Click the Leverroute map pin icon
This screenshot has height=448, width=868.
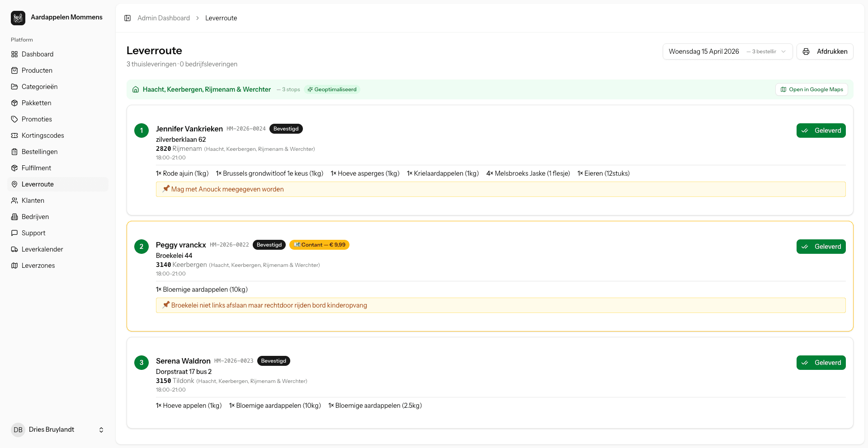[14, 184]
